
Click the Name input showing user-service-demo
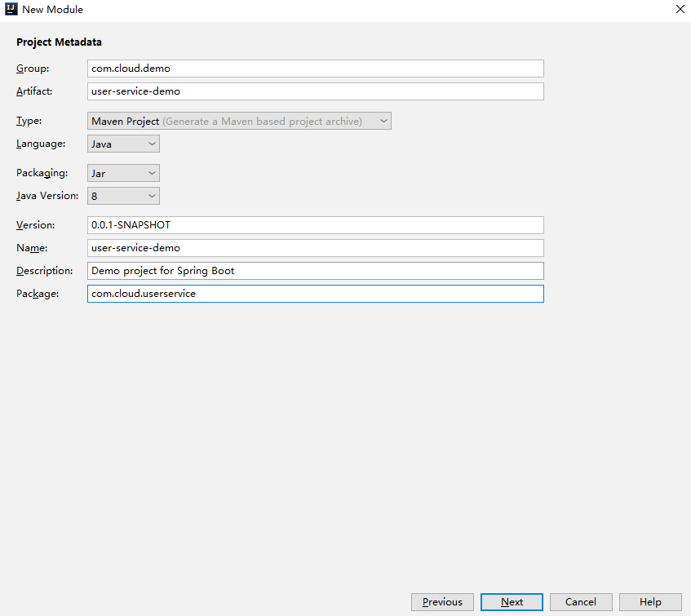point(315,248)
